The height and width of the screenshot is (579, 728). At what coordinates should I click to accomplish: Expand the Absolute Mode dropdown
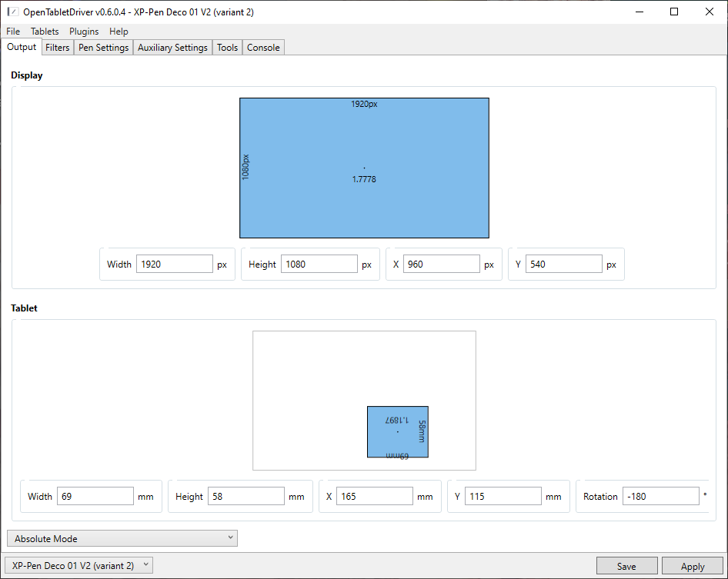coord(122,538)
